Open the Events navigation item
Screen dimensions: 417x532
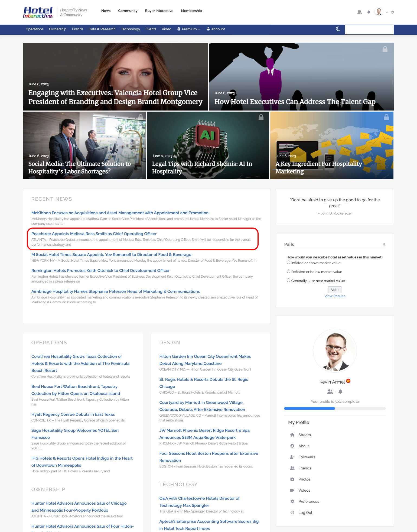tap(151, 29)
